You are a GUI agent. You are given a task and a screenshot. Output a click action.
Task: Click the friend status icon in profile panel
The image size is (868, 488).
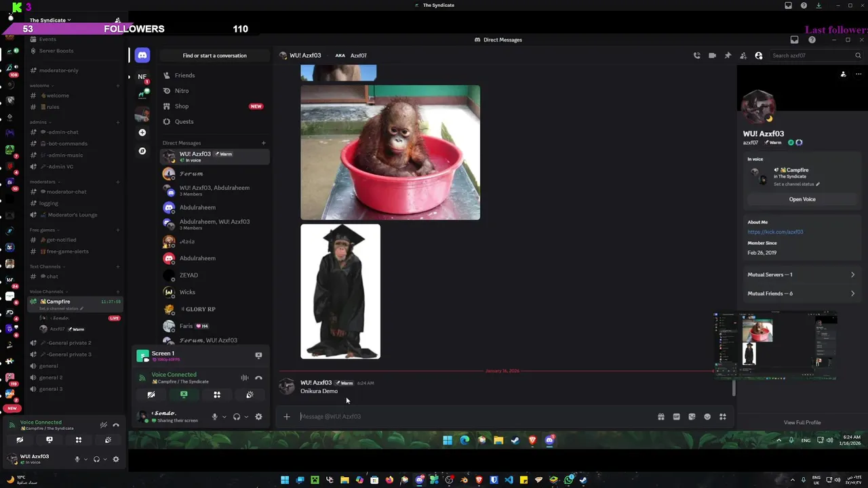(x=843, y=74)
